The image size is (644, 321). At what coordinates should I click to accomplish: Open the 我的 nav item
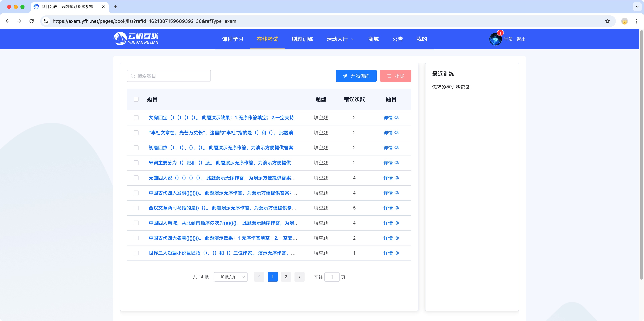(421, 39)
